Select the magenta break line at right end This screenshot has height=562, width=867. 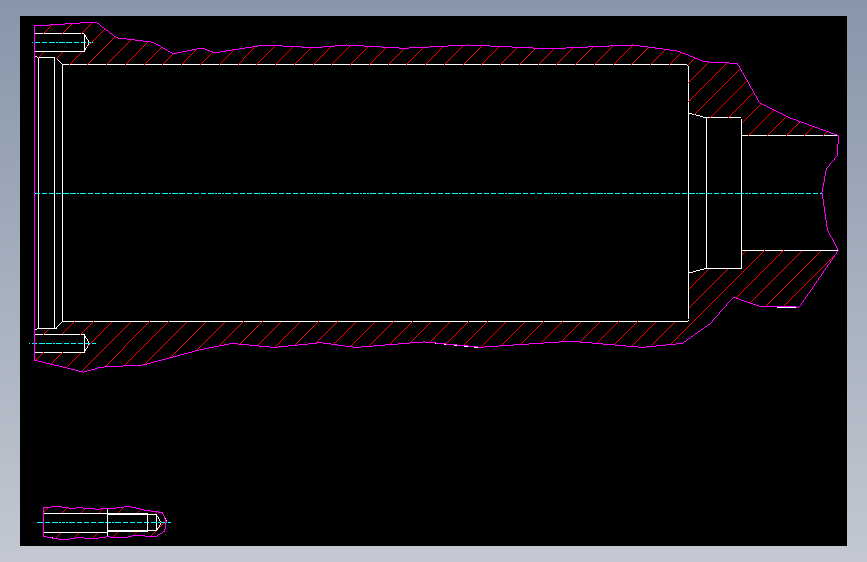click(x=830, y=193)
